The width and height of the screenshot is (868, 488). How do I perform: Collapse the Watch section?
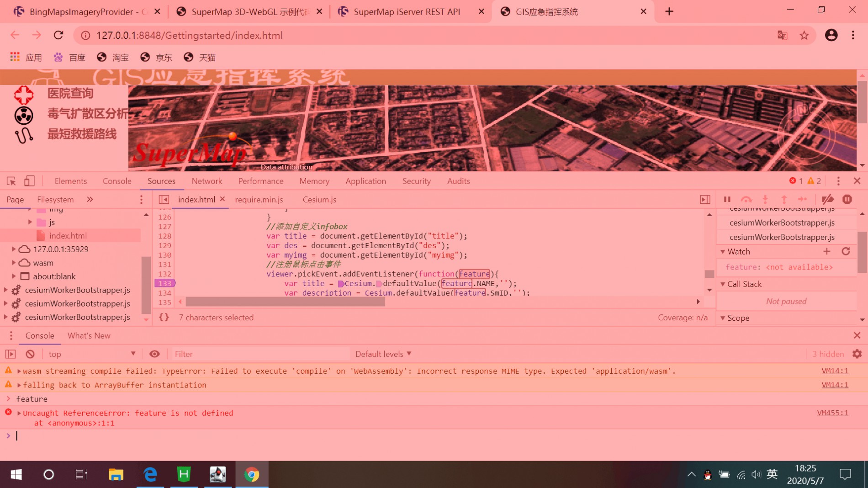pos(723,252)
